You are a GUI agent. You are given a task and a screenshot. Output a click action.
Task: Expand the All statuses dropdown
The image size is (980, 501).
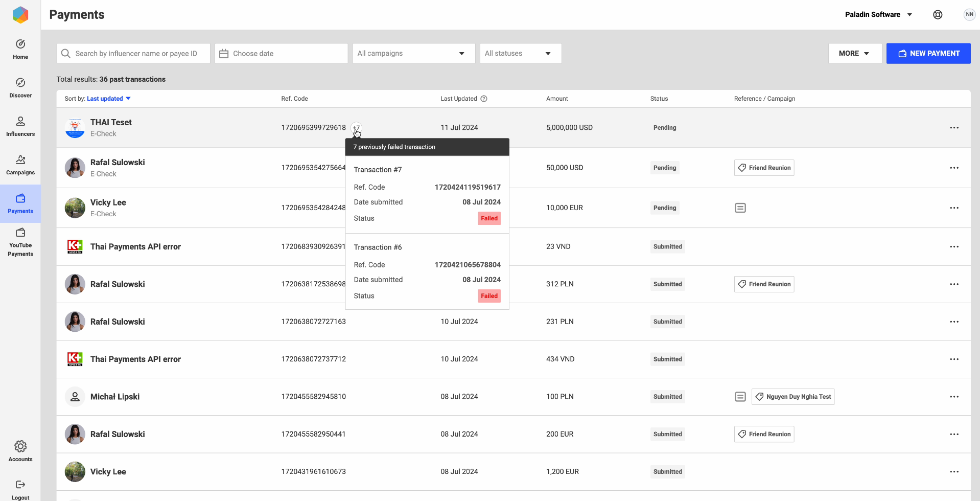[520, 54]
